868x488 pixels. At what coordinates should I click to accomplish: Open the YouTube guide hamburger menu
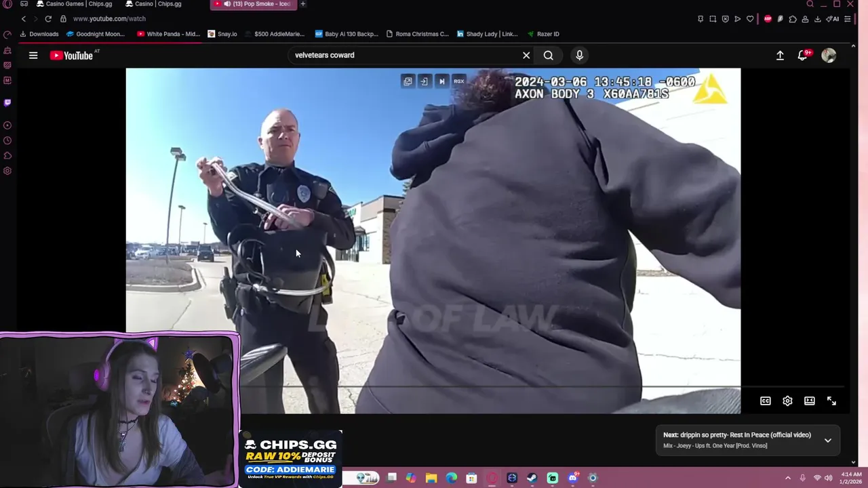[33, 56]
